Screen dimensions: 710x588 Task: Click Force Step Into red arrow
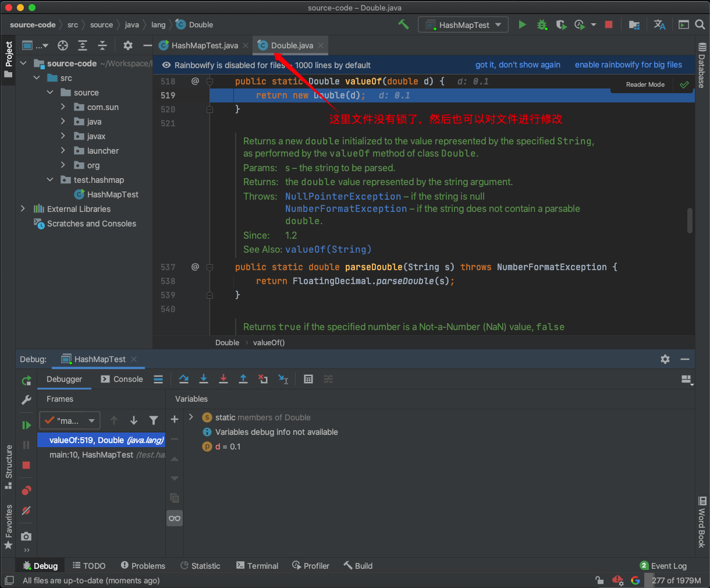[223, 379]
